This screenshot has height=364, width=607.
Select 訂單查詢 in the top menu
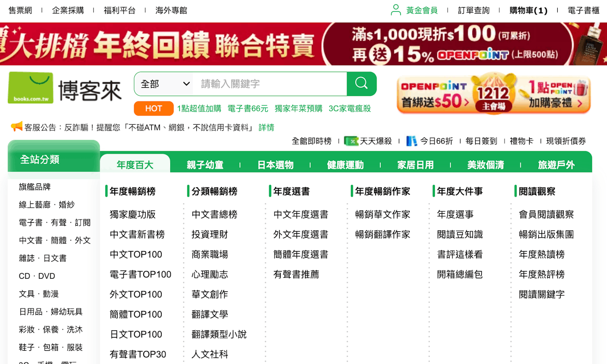point(473,10)
